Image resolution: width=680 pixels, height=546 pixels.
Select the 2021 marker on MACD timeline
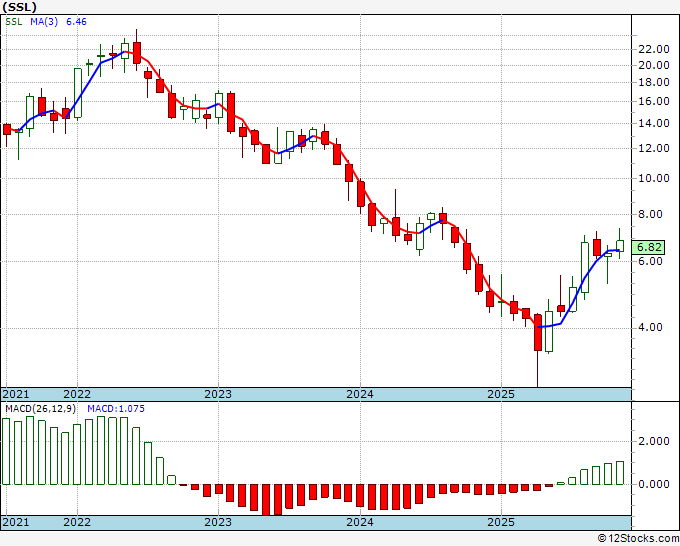16,522
